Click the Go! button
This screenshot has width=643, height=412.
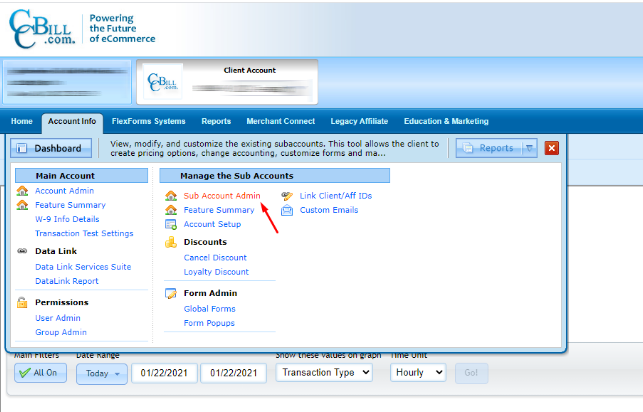(471, 373)
